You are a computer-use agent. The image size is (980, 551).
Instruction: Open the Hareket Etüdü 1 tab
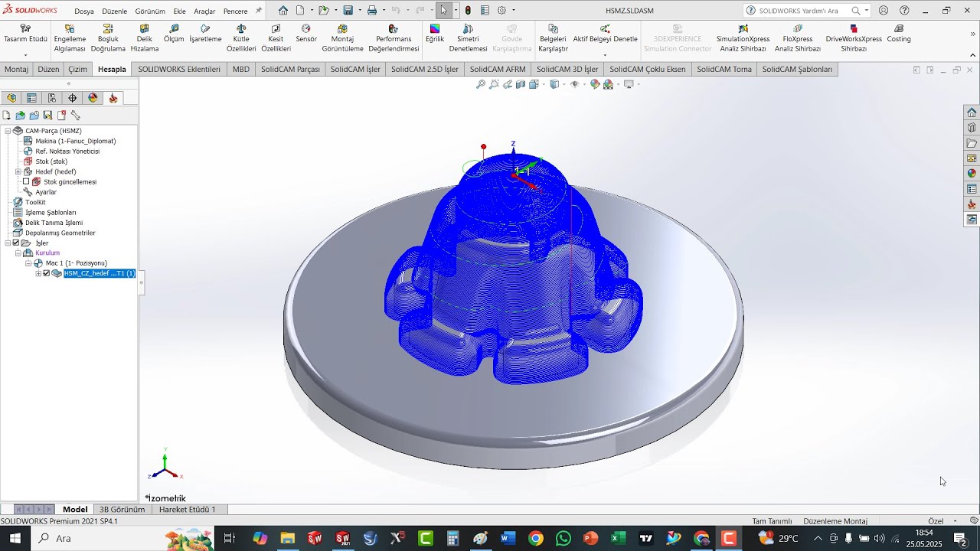[x=188, y=509]
